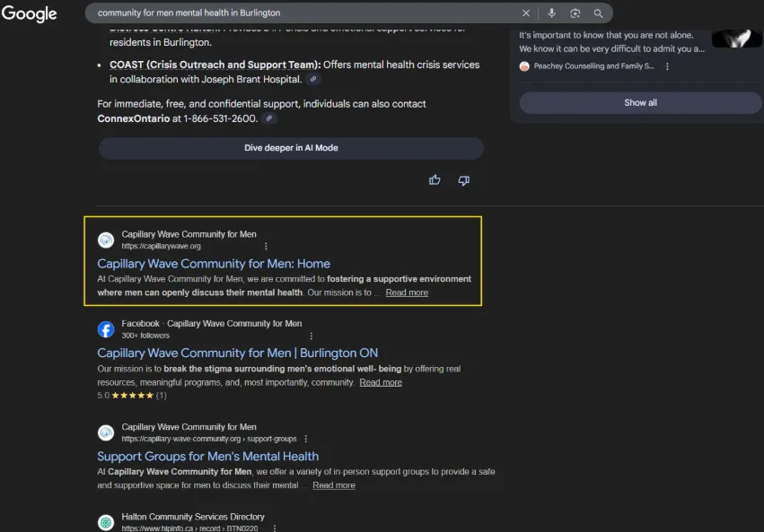
Task: Click the Peachey Counselling favicon
Action: coord(524,66)
